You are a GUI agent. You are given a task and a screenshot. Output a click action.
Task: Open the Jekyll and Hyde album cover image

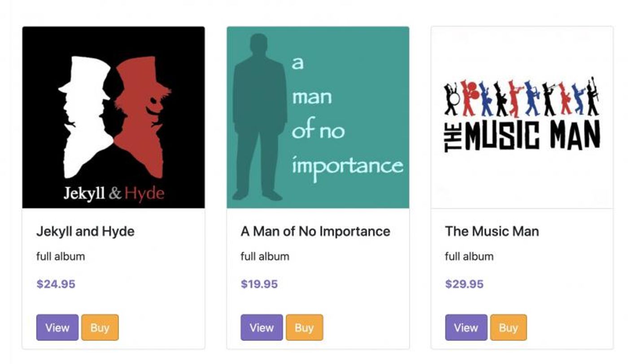click(113, 117)
